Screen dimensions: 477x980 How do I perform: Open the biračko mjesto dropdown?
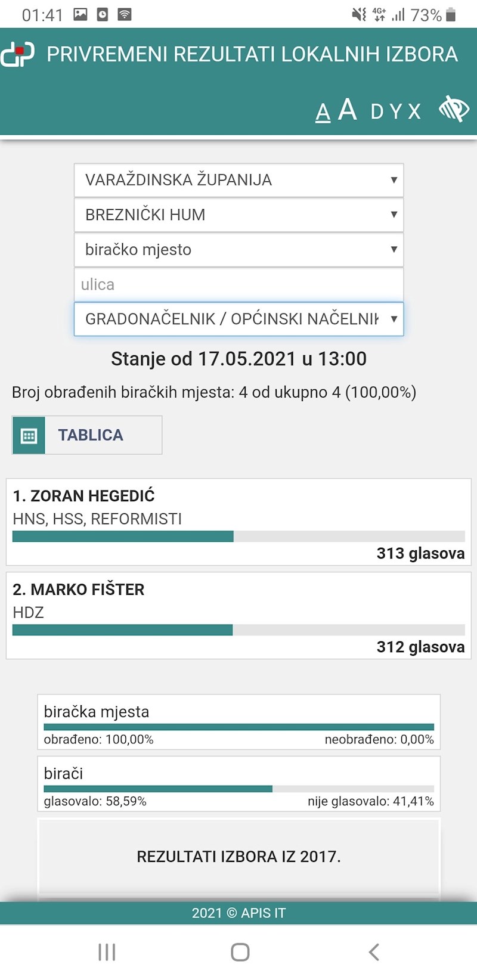point(238,250)
